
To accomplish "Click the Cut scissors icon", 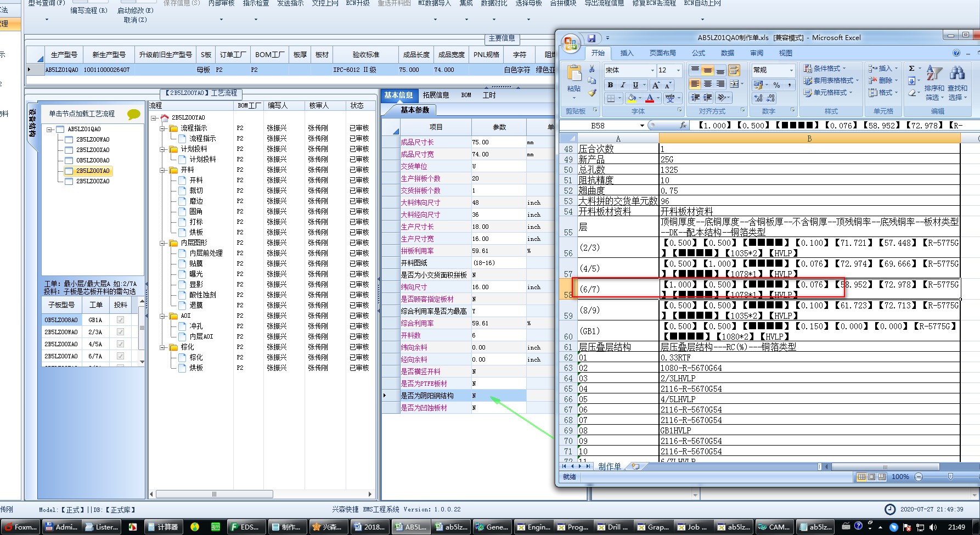I will tap(592, 69).
